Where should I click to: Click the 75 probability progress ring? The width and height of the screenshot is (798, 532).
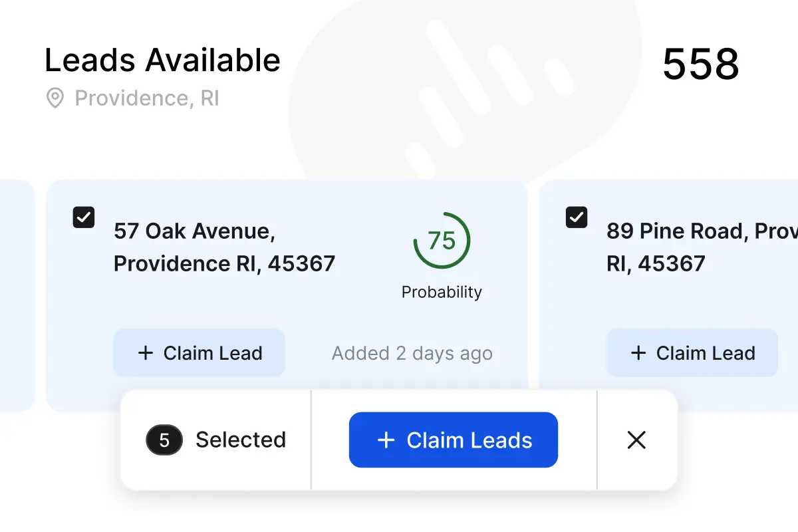[442, 241]
